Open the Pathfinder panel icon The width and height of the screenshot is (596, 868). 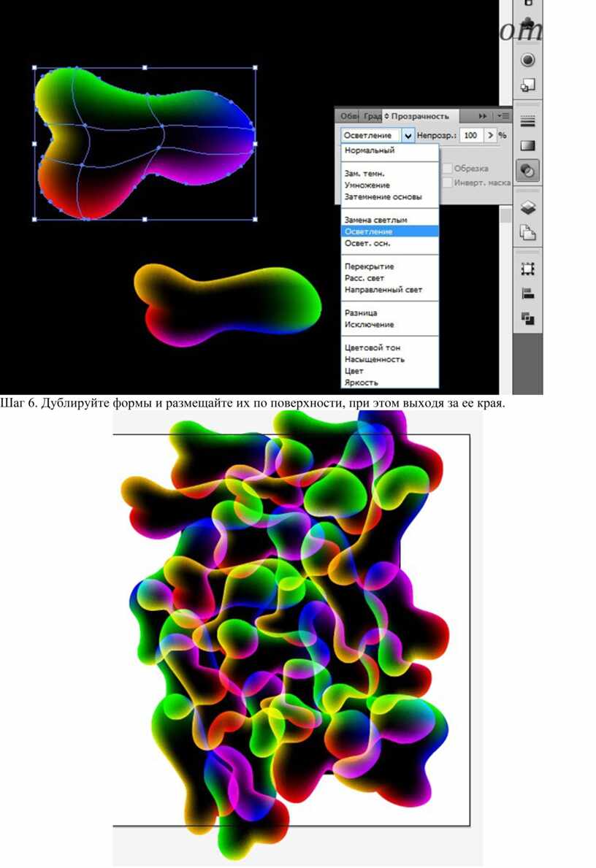(x=527, y=318)
